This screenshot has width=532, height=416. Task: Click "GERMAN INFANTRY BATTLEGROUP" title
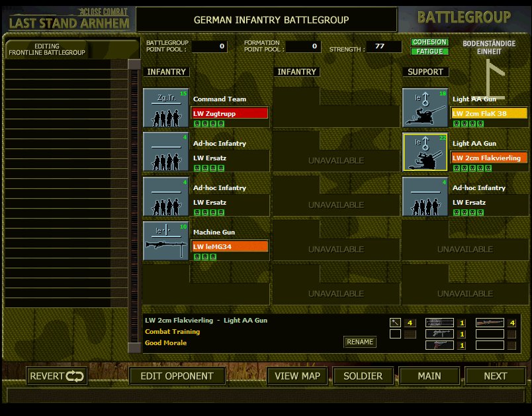click(x=271, y=20)
